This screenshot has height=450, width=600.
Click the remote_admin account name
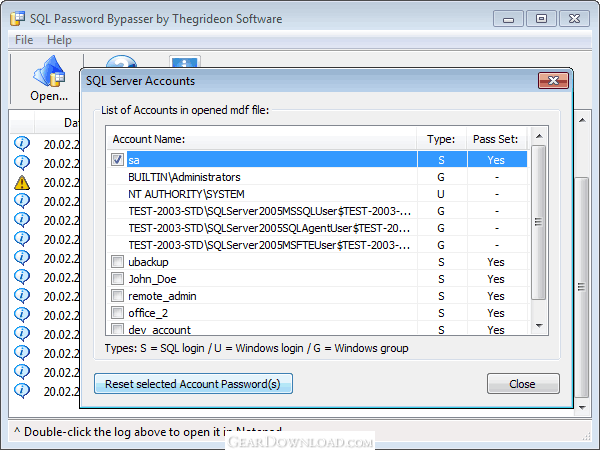point(162,296)
